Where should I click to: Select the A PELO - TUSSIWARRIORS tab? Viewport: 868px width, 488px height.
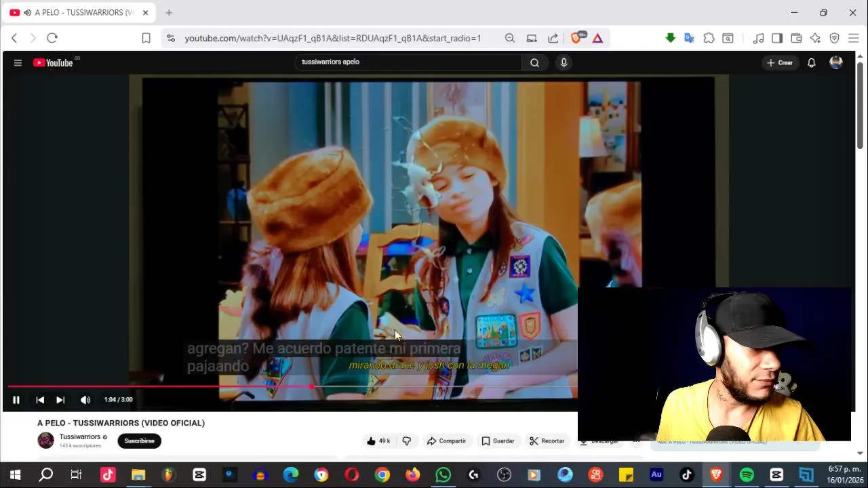point(78,12)
